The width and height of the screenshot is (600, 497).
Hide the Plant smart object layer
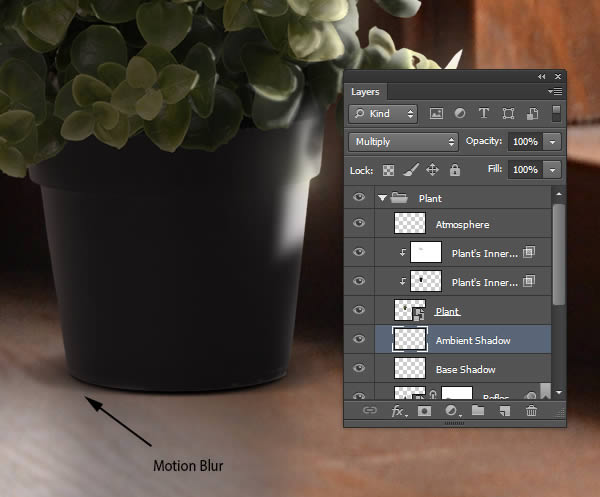pos(359,310)
